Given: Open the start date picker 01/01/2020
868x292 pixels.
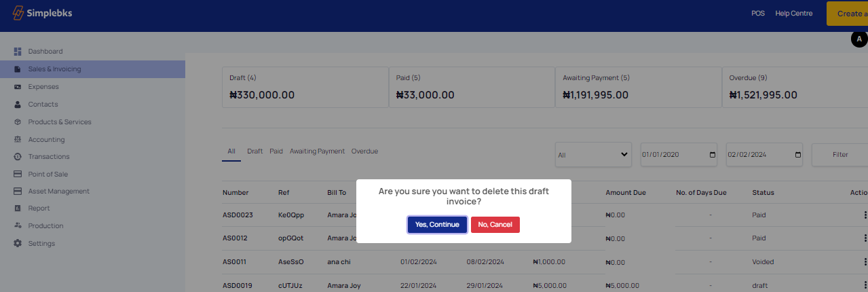Looking at the screenshot, I should click(x=679, y=155).
